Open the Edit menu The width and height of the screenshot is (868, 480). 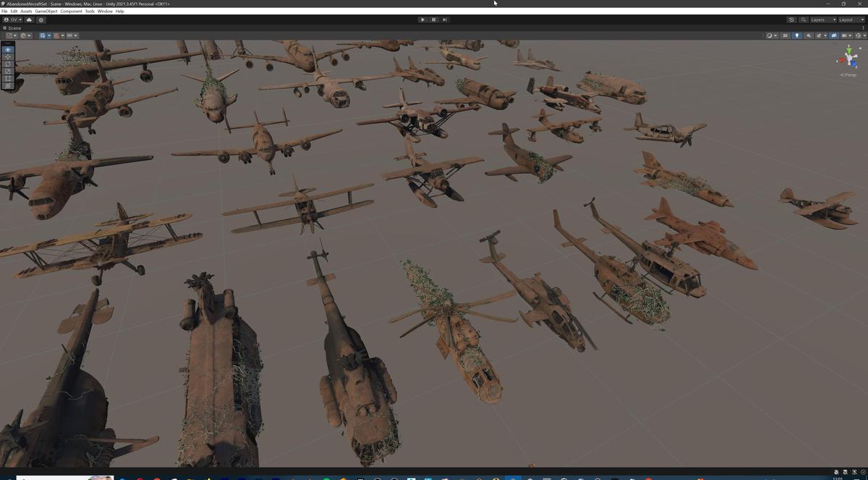(14, 12)
